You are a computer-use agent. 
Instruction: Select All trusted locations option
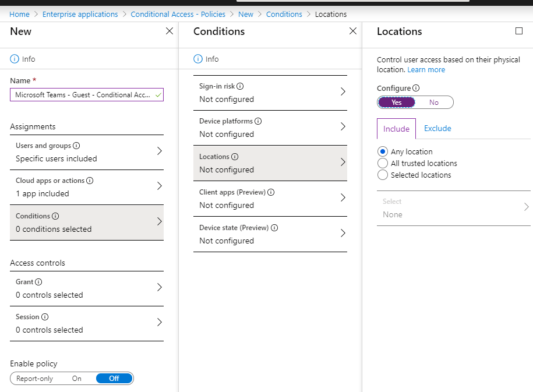383,163
